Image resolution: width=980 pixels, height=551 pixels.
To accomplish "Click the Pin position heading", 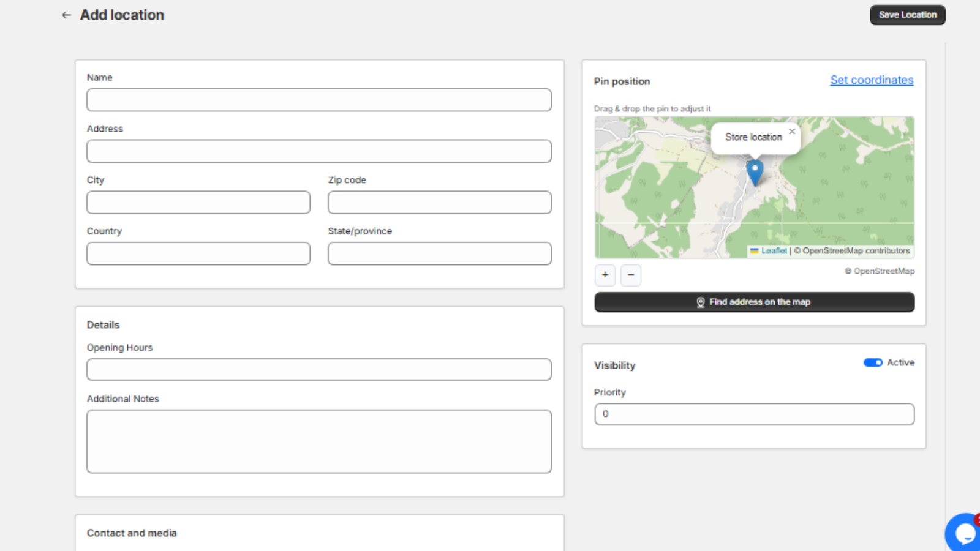I will pos(622,81).
